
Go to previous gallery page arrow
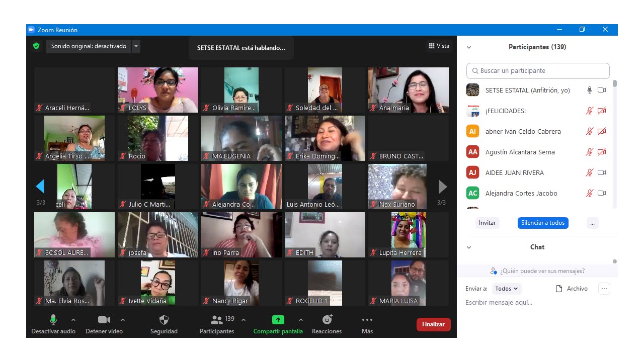pyautogui.click(x=40, y=187)
